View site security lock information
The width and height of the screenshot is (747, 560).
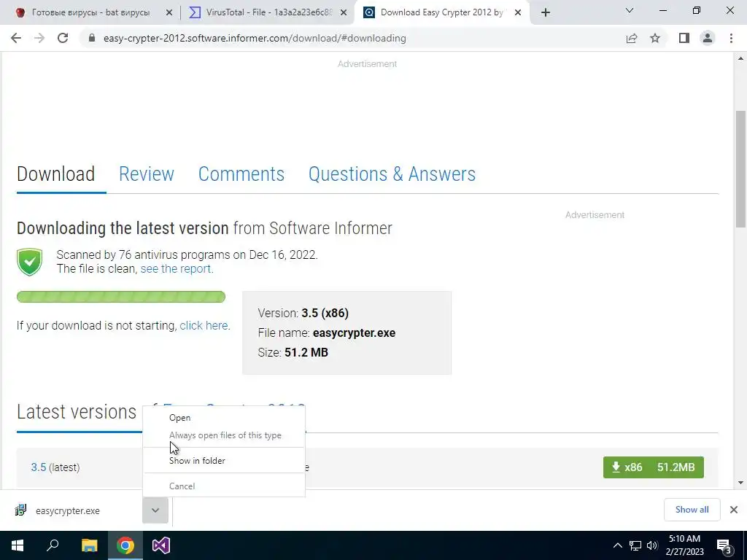pyautogui.click(x=92, y=38)
